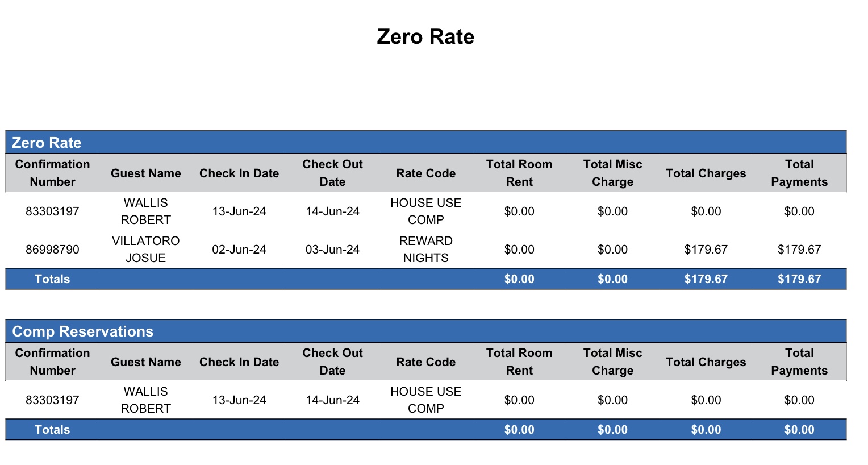Click the 03-Jun-24 check out date
This screenshot has width=868, height=465.
click(x=332, y=250)
